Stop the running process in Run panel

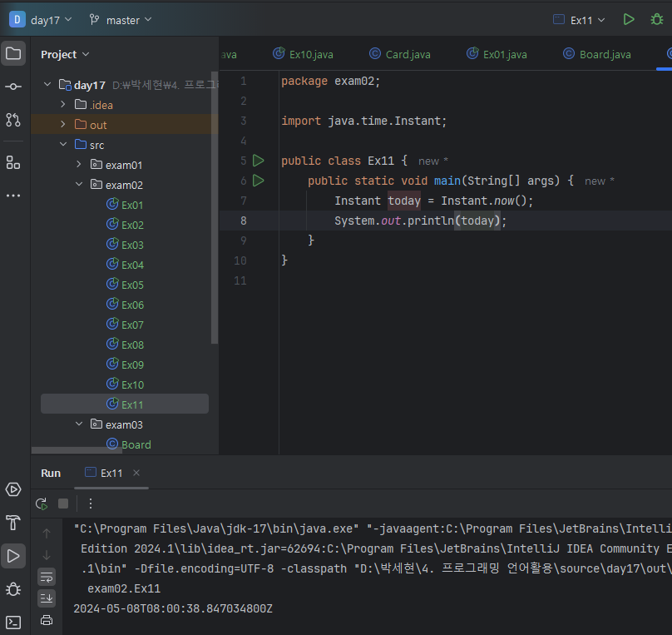[63, 504]
